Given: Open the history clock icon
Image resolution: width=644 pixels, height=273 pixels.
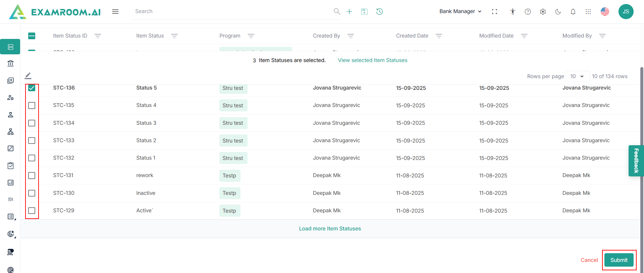Looking at the screenshot, I should click(379, 11).
